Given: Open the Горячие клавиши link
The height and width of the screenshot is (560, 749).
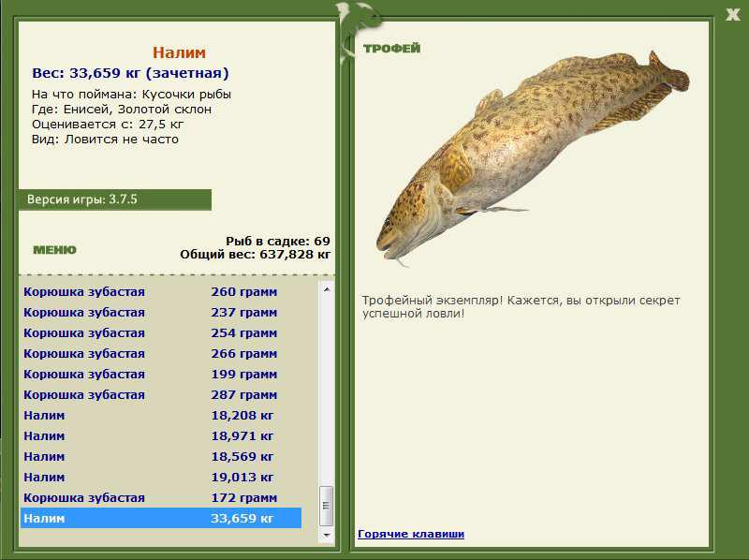Looking at the screenshot, I should pyautogui.click(x=411, y=534).
